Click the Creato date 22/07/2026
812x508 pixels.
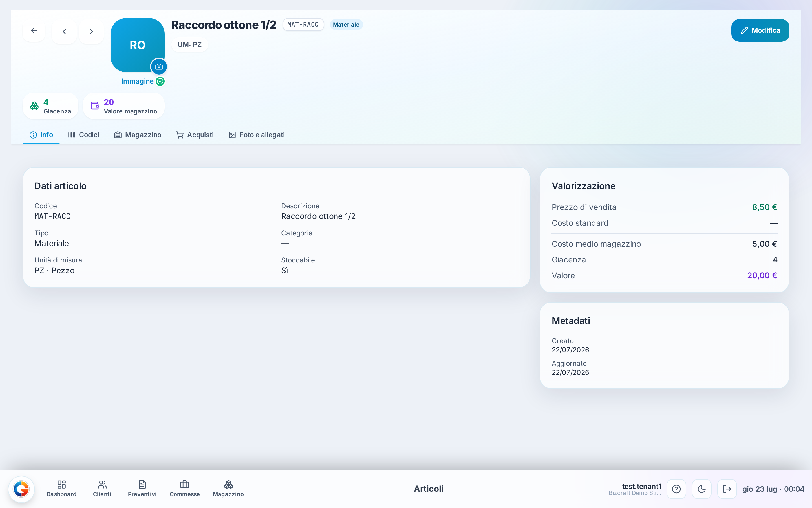[570, 350]
